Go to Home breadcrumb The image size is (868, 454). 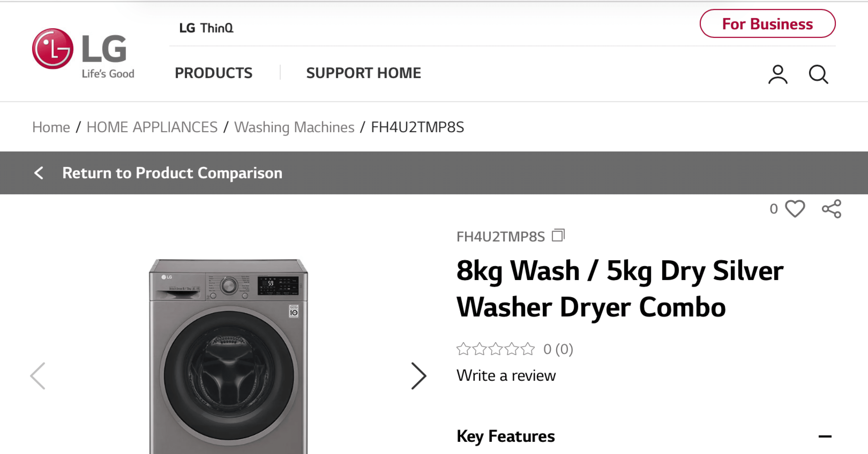[51, 127]
